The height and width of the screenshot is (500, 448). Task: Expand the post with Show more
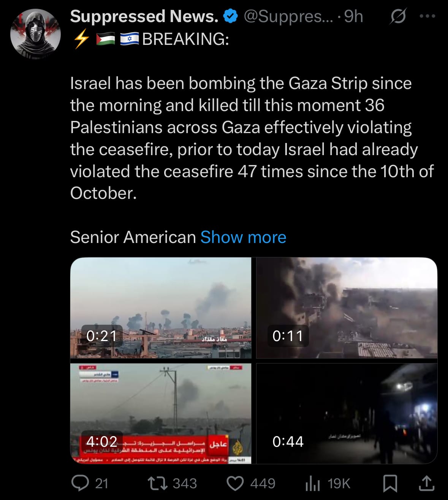click(x=243, y=237)
